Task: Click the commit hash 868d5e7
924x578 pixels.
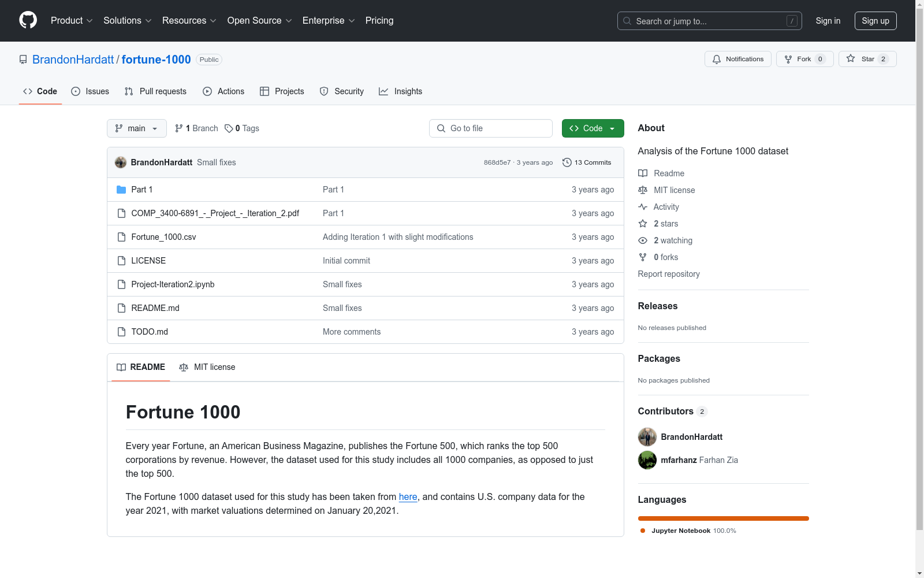Action: (x=497, y=162)
